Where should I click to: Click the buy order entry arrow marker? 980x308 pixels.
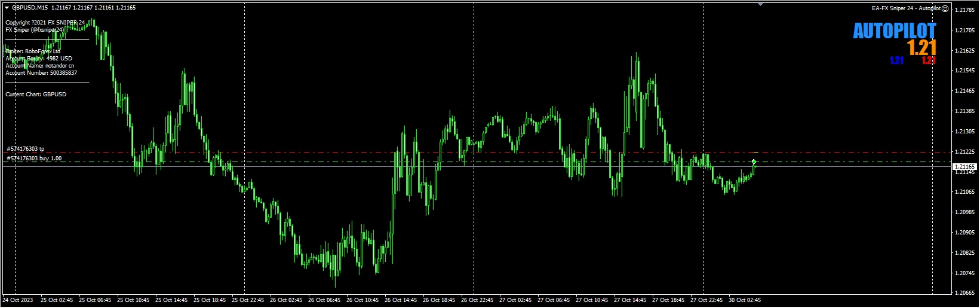click(754, 161)
